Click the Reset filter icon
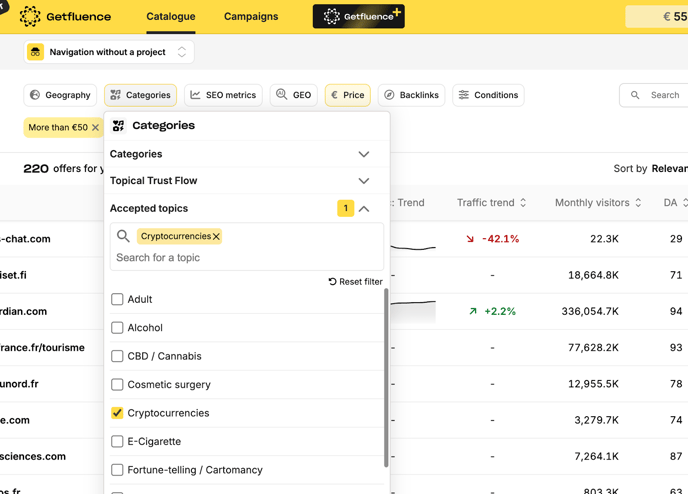This screenshot has height=494, width=688. pos(332,282)
